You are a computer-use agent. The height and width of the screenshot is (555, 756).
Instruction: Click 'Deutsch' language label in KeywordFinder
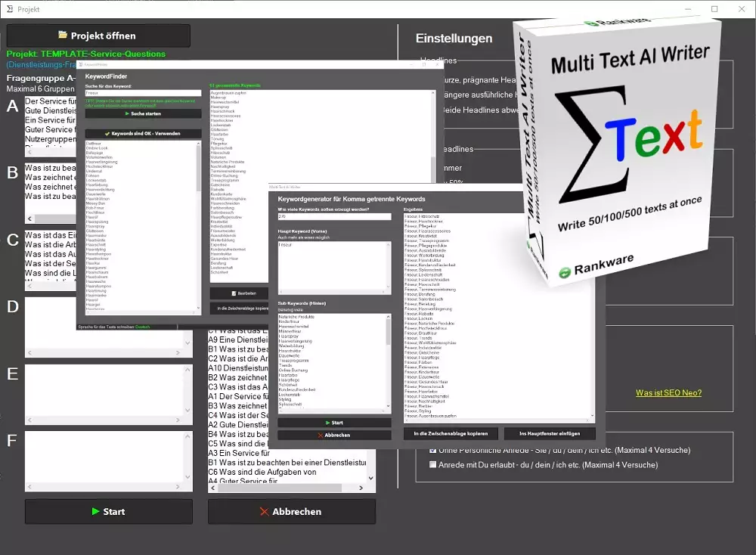tap(143, 327)
